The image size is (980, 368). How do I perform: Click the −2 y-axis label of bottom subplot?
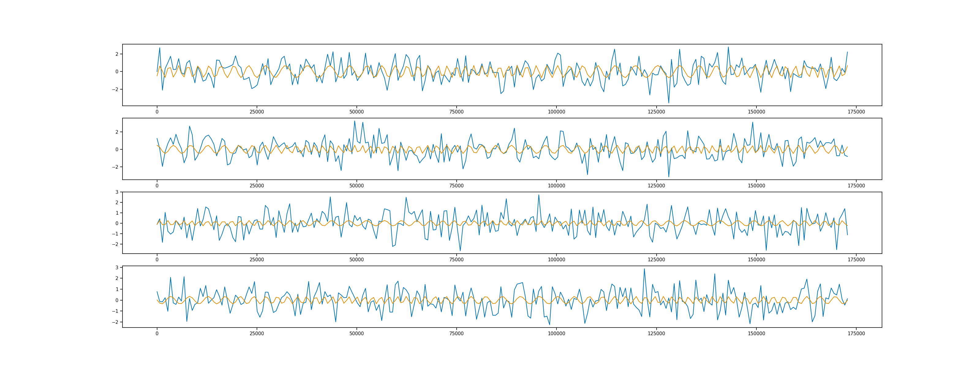pyautogui.click(x=115, y=322)
